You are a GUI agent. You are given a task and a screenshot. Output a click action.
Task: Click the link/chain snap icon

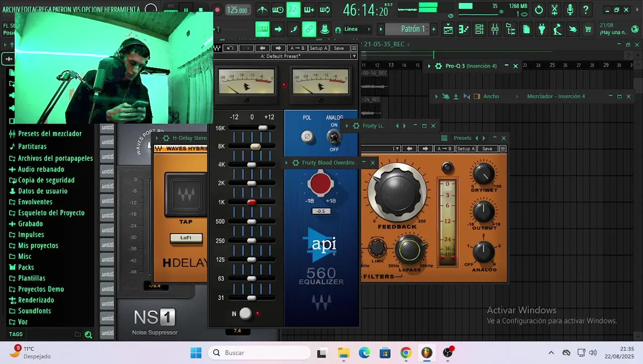tap(309, 29)
